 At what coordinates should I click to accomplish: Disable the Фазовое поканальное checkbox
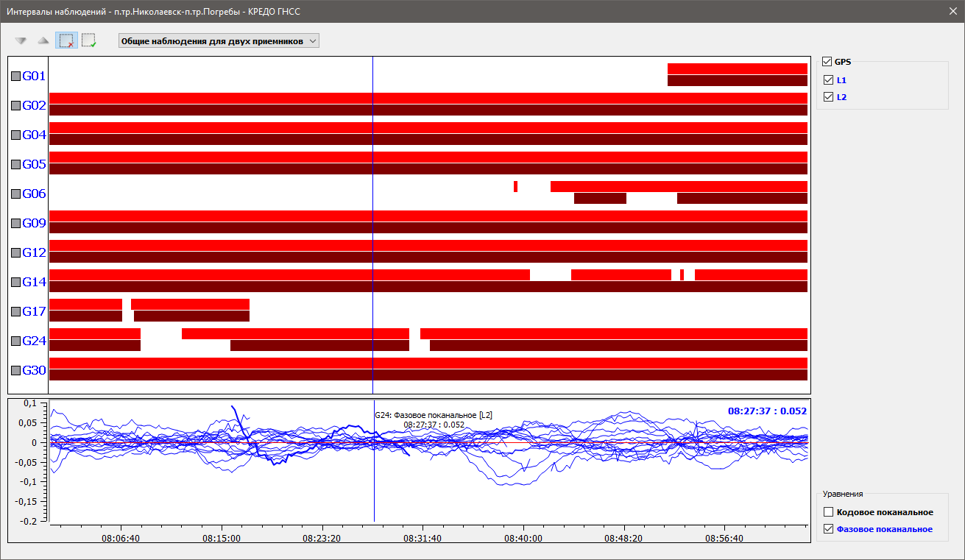tap(829, 529)
